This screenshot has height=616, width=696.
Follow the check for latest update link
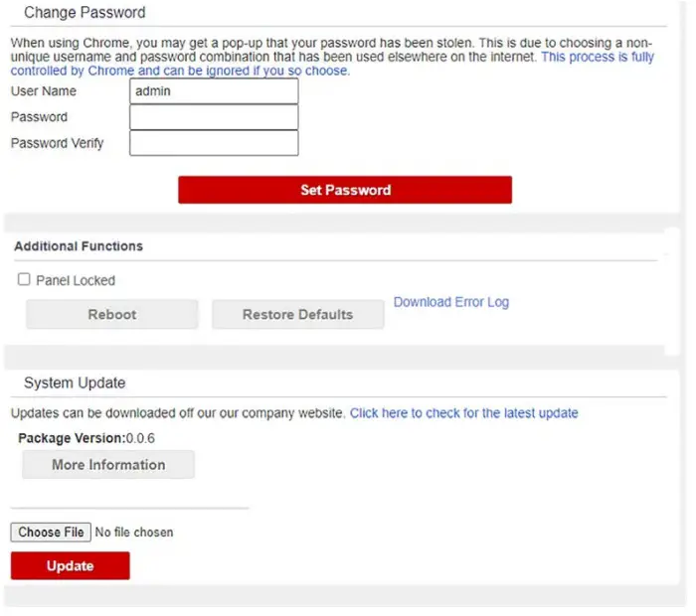point(463,413)
